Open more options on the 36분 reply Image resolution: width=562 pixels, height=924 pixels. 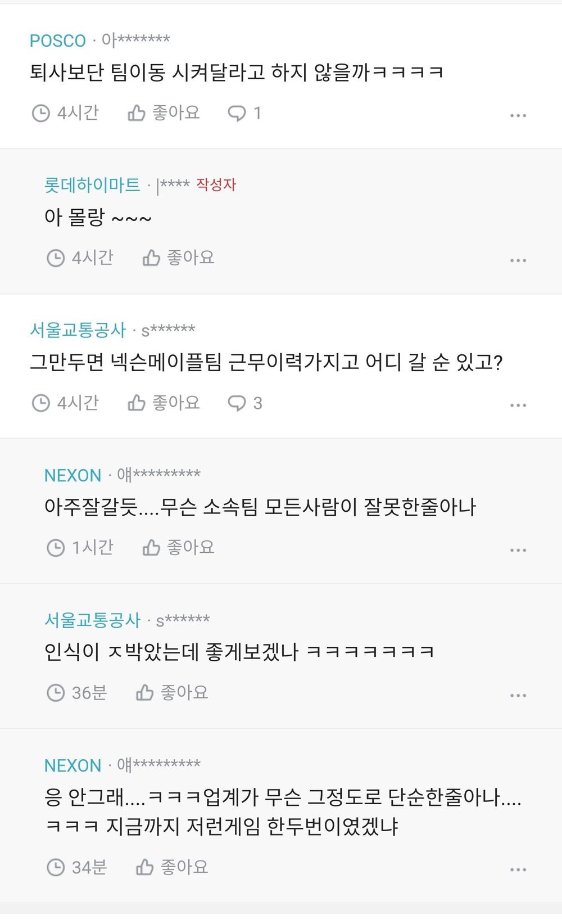tap(518, 695)
